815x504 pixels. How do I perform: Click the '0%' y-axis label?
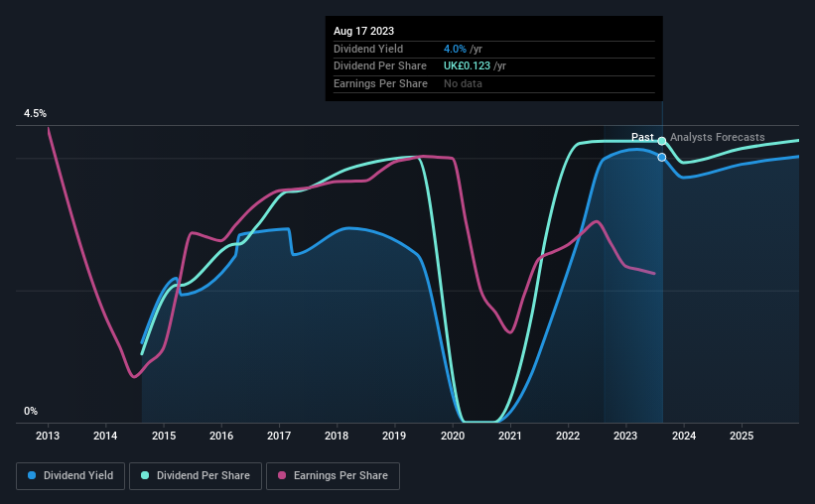coord(31,411)
